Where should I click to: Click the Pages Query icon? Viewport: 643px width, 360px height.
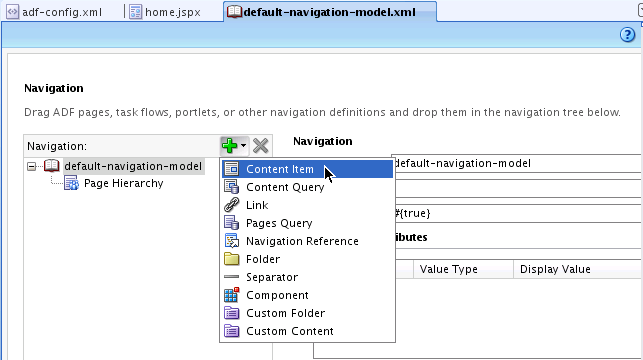click(x=231, y=223)
